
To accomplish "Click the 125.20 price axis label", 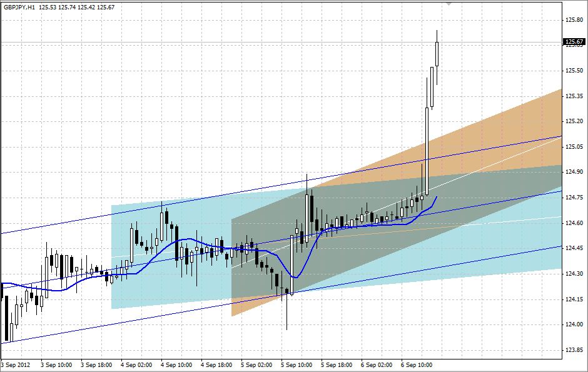I will point(574,121).
